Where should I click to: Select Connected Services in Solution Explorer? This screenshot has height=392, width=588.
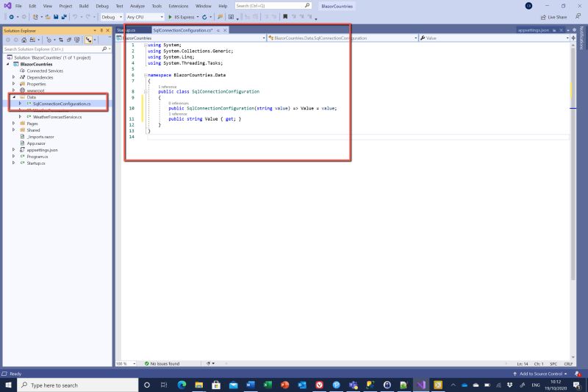[x=45, y=71]
